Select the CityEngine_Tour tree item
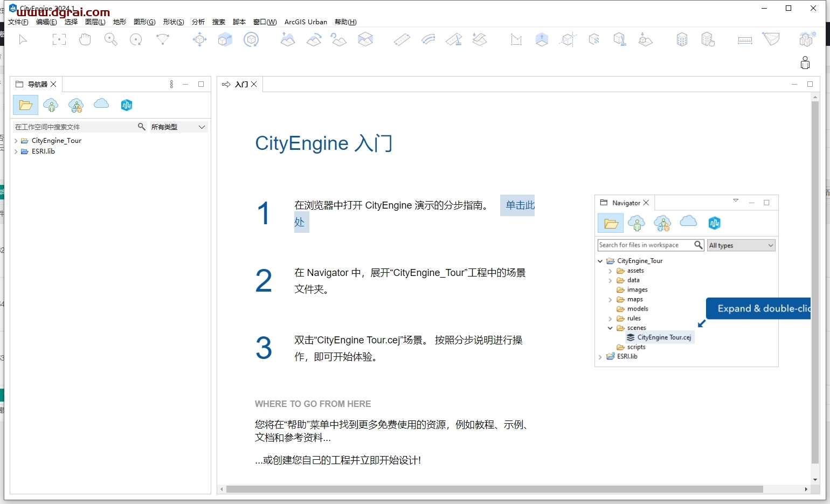 (x=56, y=141)
